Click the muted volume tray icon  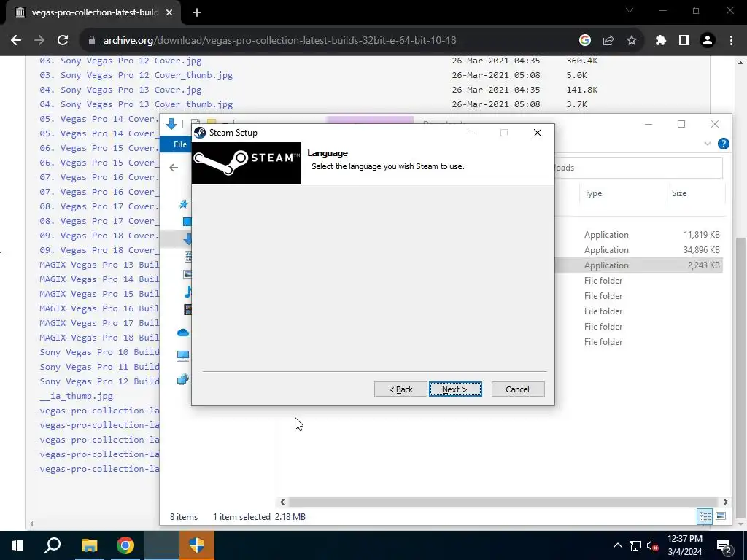tap(652, 545)
